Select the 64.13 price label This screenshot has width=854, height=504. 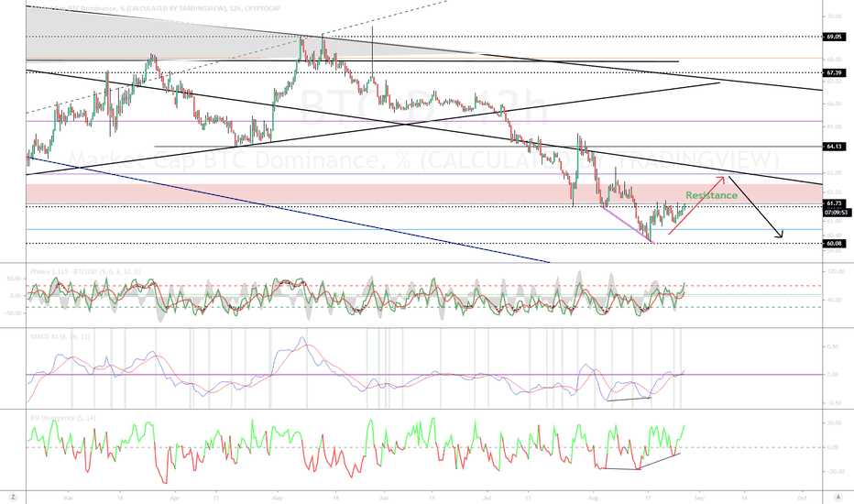click(835, 147)
